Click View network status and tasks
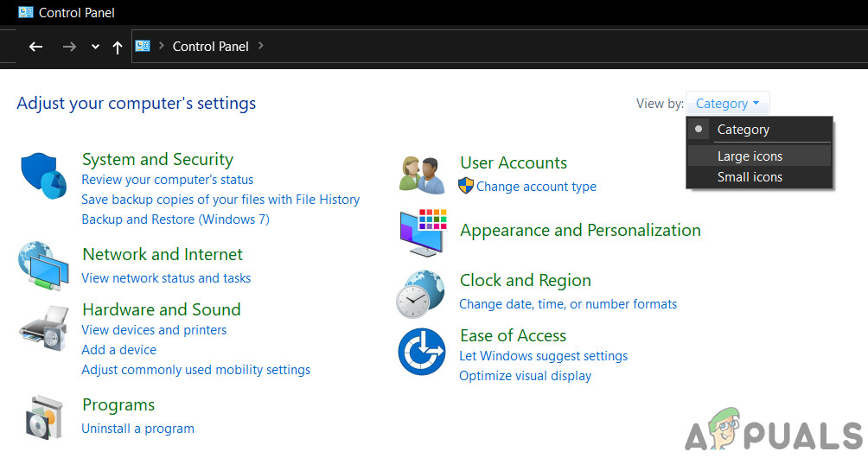The image size is (868, 458). click(166, 278)
